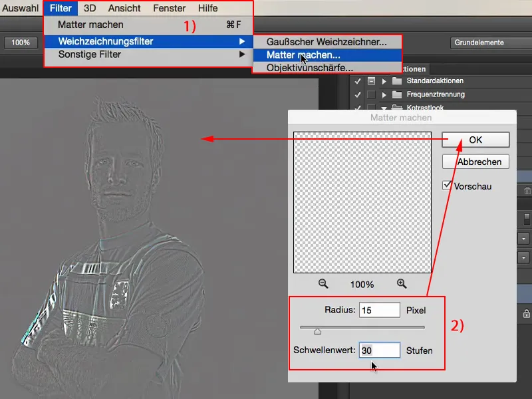
Task: Choose top 'Matter machen' entry with ⌘F shortcut
Action: tap(148, 25)
